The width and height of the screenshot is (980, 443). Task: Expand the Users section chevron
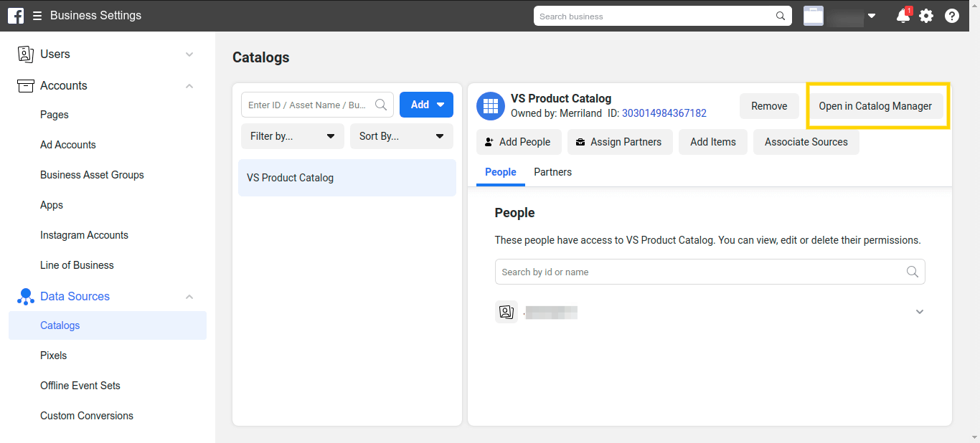[x=189, y=54]
